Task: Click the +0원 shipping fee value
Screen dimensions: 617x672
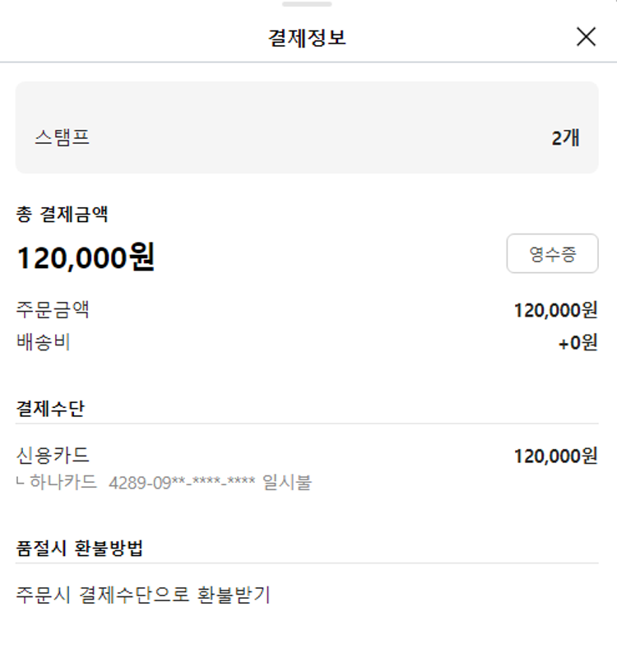Action: [x=578, y=343]
